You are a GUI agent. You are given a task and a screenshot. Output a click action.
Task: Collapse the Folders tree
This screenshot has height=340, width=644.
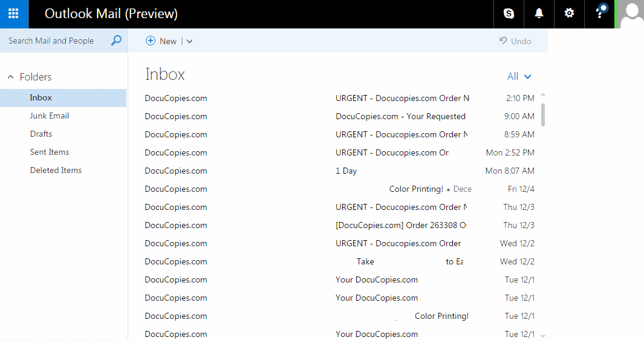click(x=11, y=77)
